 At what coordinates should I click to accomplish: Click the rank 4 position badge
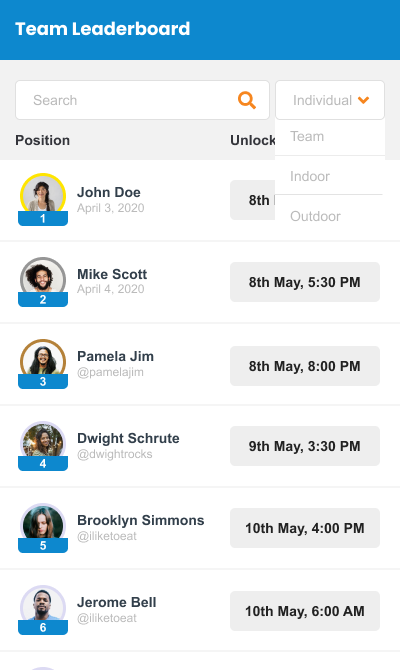click(43, 463)
